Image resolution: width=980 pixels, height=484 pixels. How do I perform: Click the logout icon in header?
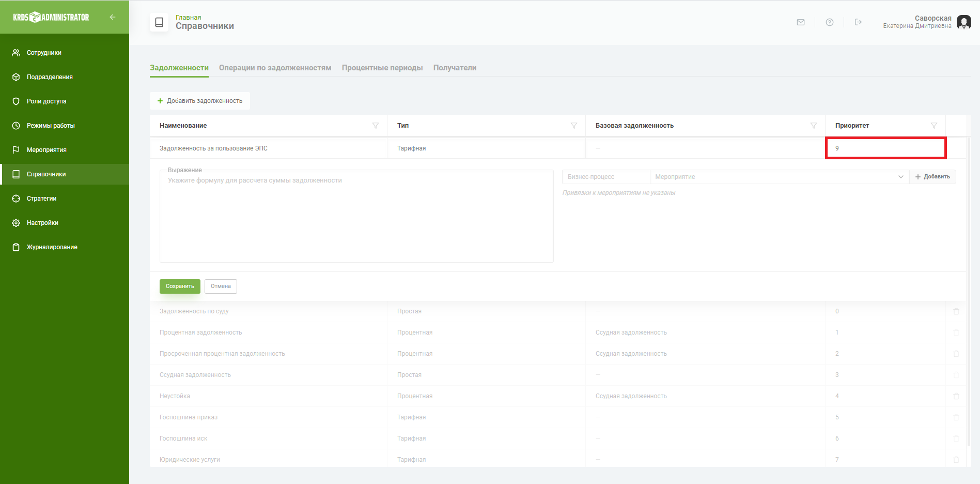pos(858,22)
